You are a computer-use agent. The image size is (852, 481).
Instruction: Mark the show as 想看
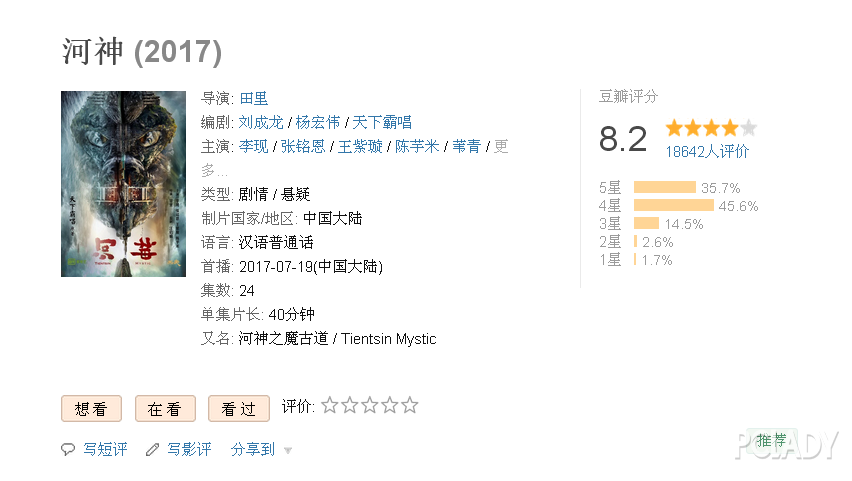pyautogui.click(x=91, y=409)
